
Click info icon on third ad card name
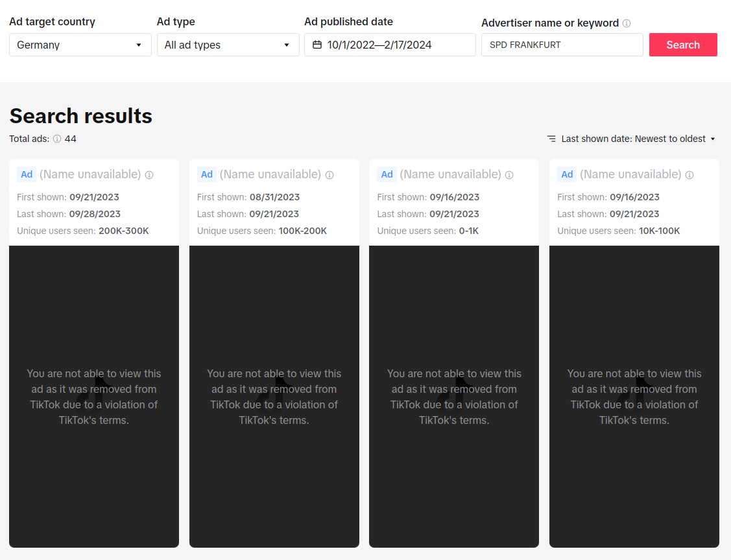(509, 175)
